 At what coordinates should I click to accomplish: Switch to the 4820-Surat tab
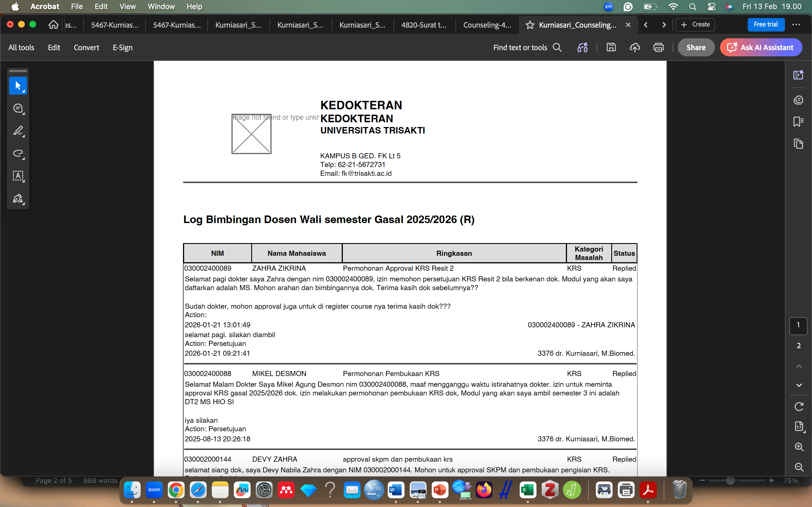[x=423, y=25]
